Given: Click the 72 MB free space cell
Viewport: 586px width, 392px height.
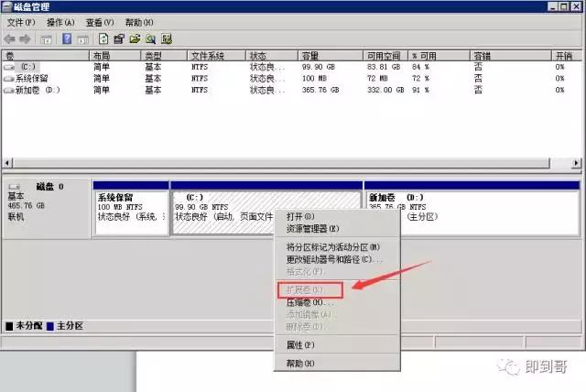Looking at the screenshot, I should 377,79.
